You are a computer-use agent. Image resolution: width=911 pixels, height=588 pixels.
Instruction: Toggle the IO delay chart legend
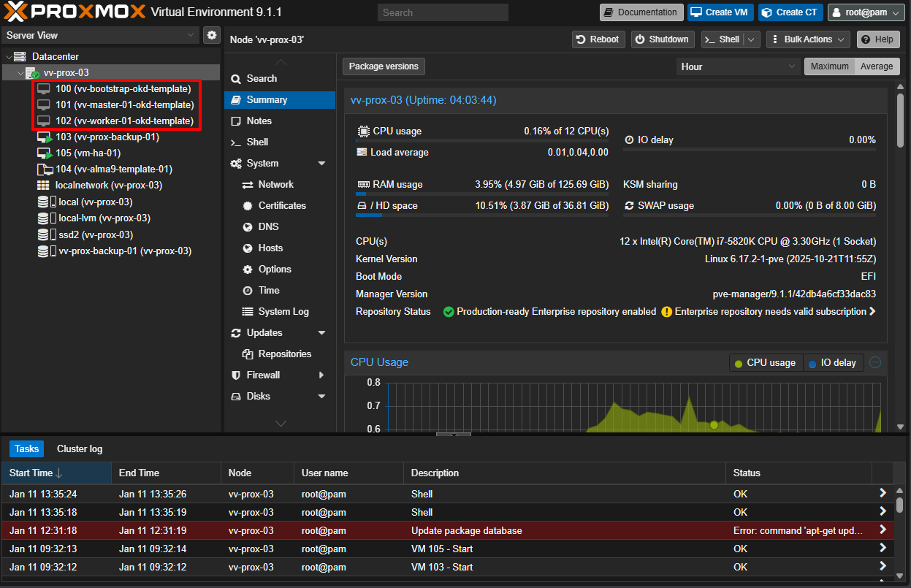coord(834,363)
